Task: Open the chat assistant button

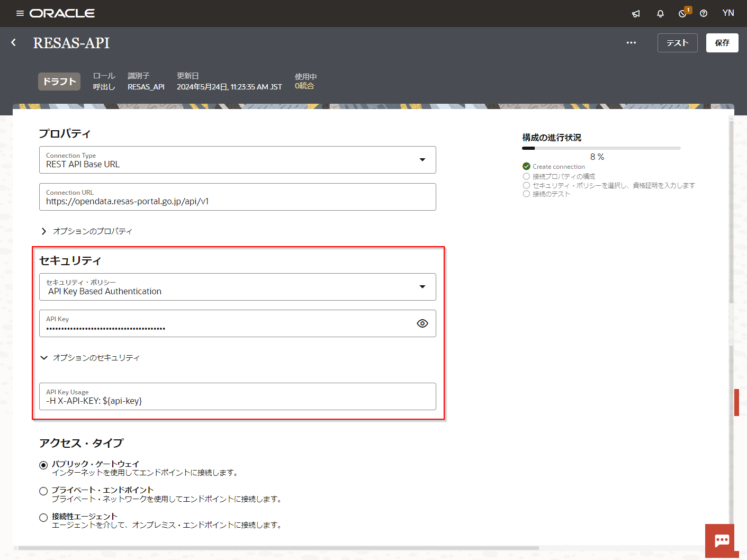Action: pyautogui.click(x=722, y=540)
